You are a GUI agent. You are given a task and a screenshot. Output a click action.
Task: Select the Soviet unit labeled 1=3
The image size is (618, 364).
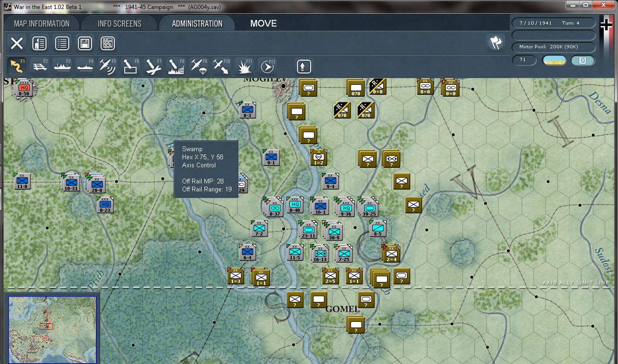(235, 276)
